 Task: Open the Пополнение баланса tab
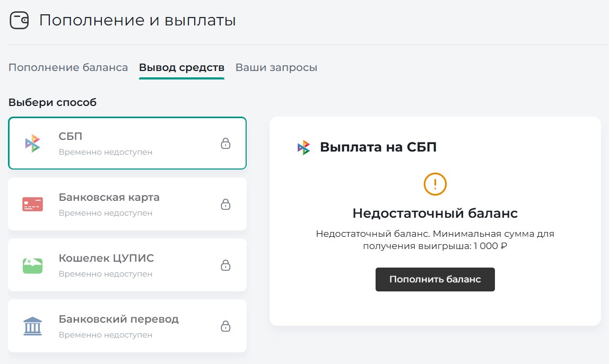tap(68, 68)
